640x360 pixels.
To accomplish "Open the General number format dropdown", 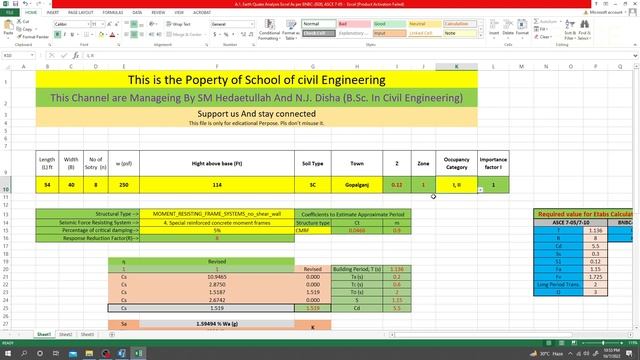I will tap(251, 24).
